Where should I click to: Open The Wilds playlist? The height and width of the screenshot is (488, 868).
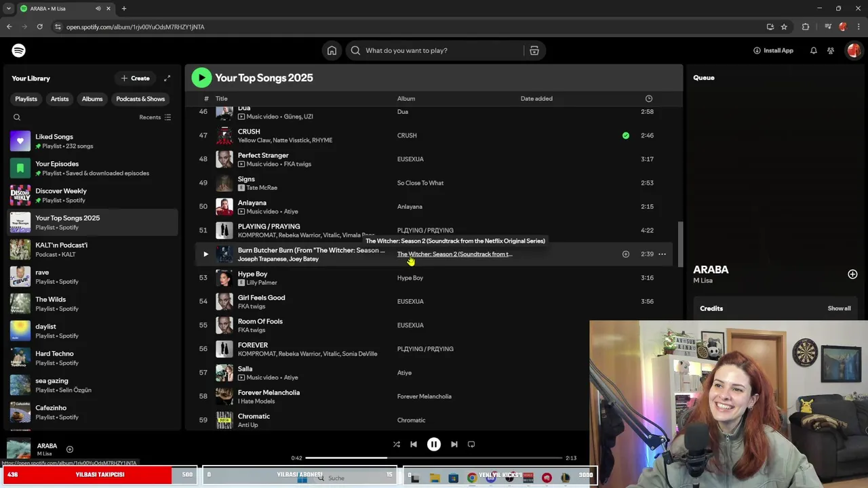tap(93, 304)
